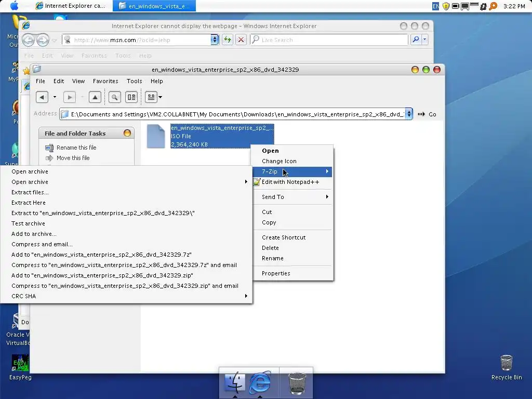Choose Open from the context menu

[x=292, y=151]
